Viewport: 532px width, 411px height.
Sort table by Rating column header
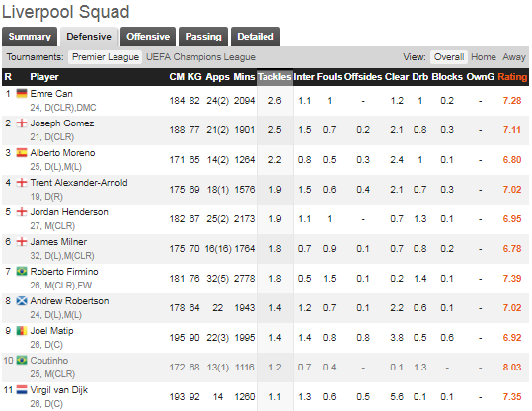pyautogui.click(x=512, y=77)
